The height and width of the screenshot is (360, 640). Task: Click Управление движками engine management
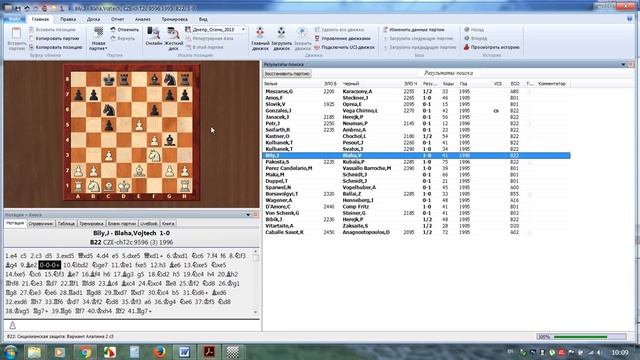(x=342, y=38)
